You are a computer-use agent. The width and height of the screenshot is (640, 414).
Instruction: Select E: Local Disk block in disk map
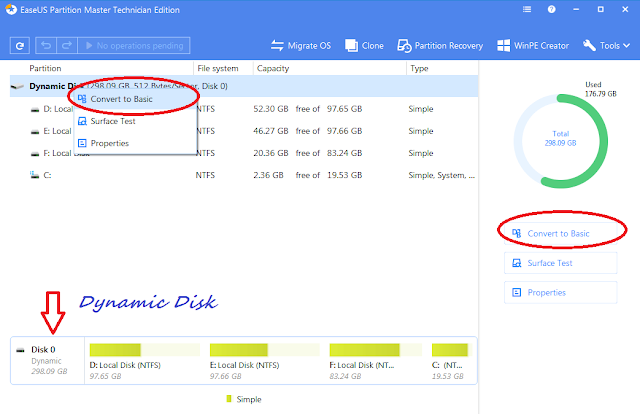click(x=264, y=361)
